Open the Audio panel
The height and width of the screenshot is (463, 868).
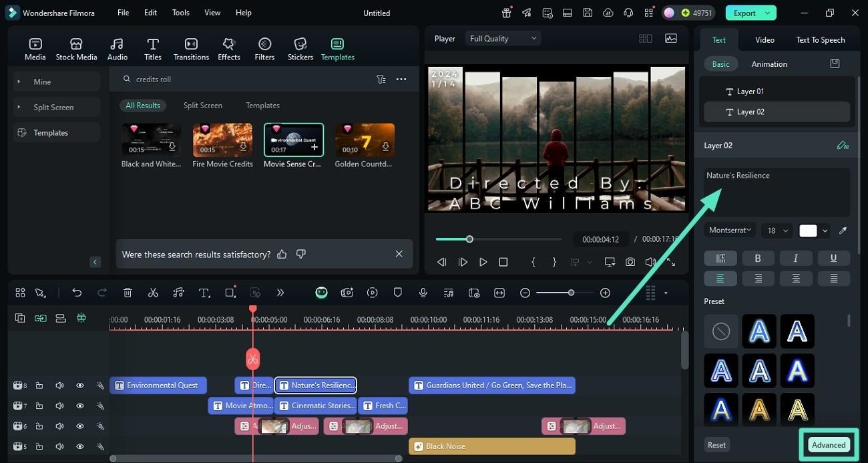[x=118, y=49]
